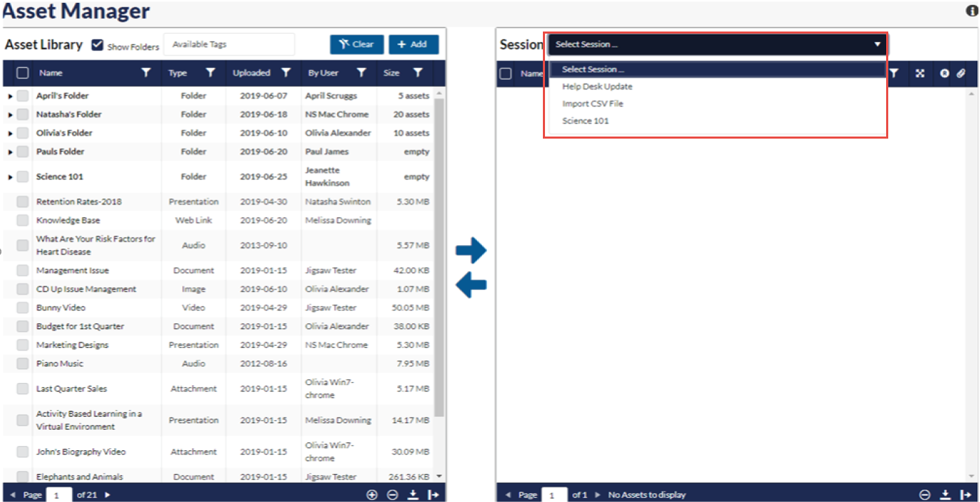
Task: Uncheck the Show Folders checkbox
Action: pyautogui.click(x=98, y=46)
